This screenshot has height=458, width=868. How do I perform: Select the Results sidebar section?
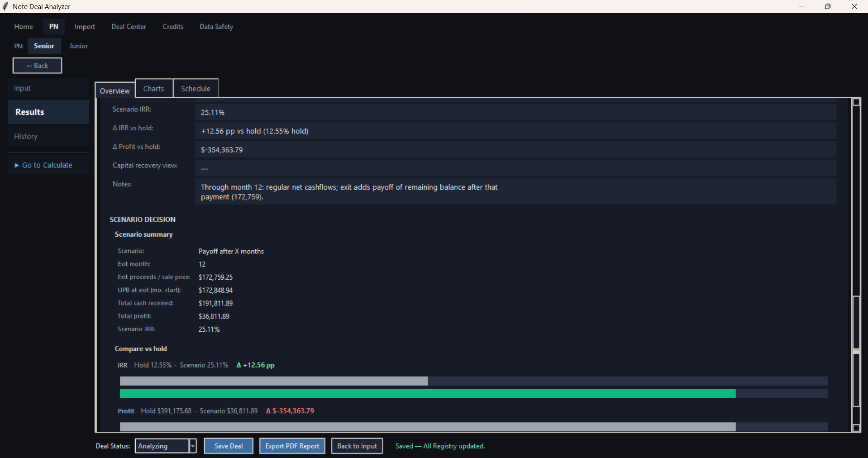(48, 112)
